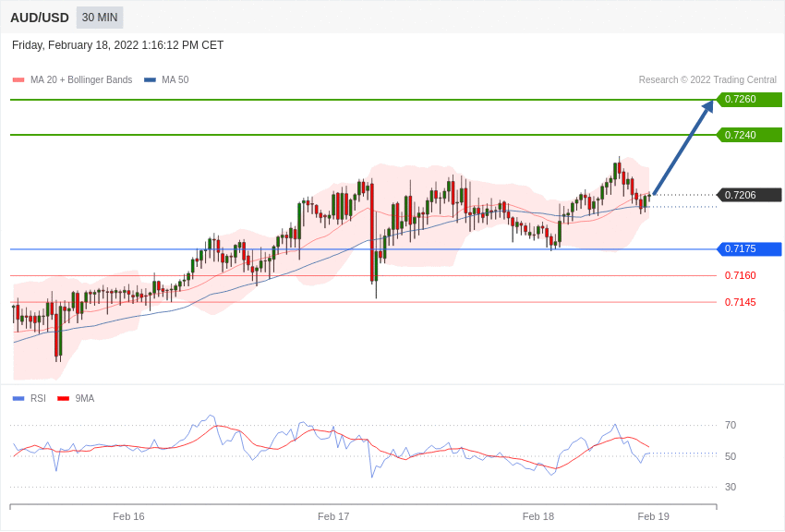Click the Feb 19 date axis label
This screenshot has width=785, height=532.
[x=653, y=516]
